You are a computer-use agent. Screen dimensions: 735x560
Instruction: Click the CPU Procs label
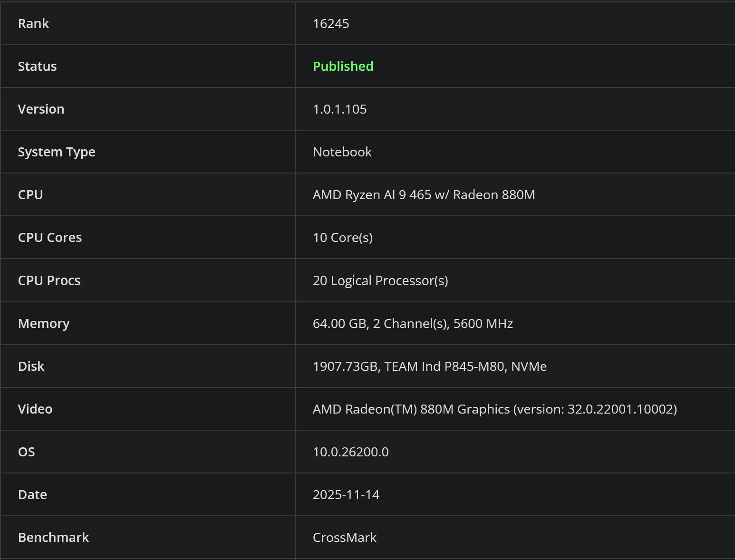point(49,280)
